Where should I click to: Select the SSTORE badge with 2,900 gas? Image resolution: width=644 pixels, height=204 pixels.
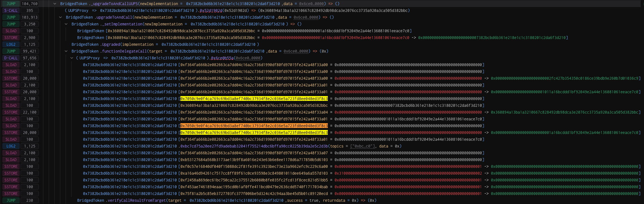11,38
